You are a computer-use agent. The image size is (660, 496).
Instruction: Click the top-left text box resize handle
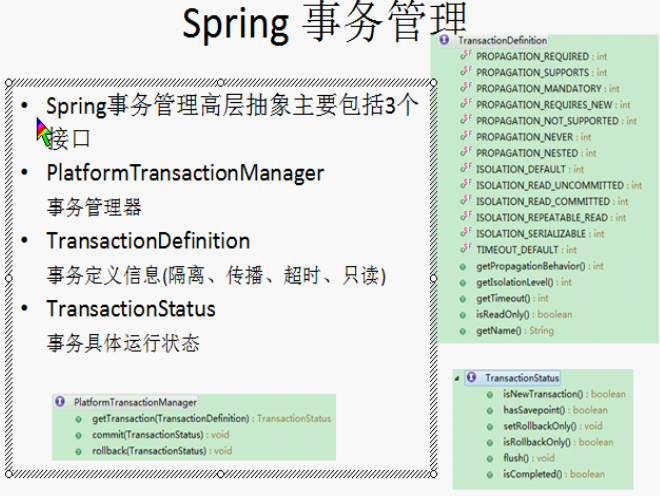(9, 83)
